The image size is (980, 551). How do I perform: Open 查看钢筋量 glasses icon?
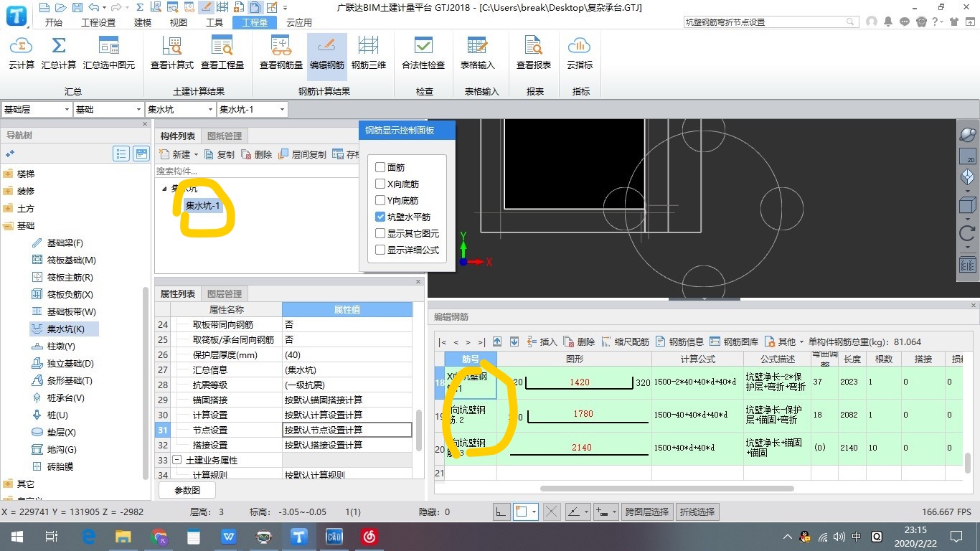click(281, 54)
